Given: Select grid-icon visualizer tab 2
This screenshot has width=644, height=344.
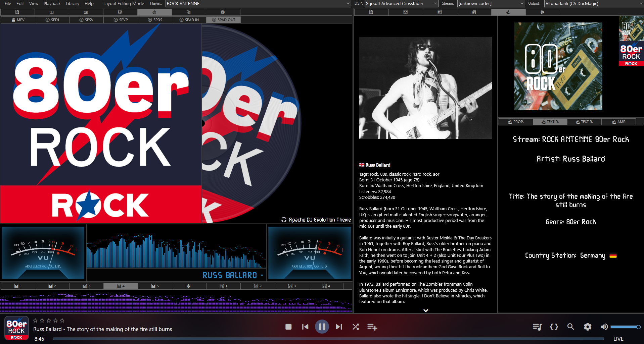Looking at the screenshot, I should pyautogui.click(x=258, y=286).
